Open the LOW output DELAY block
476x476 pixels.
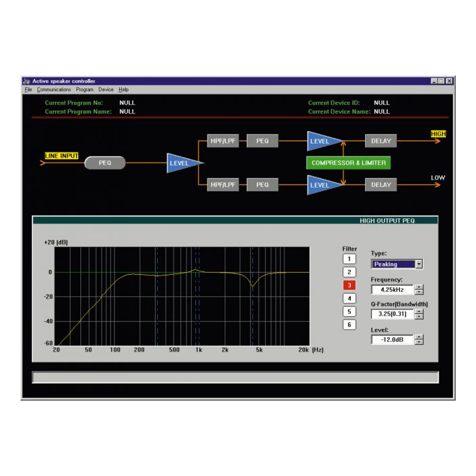pos(381,185)
